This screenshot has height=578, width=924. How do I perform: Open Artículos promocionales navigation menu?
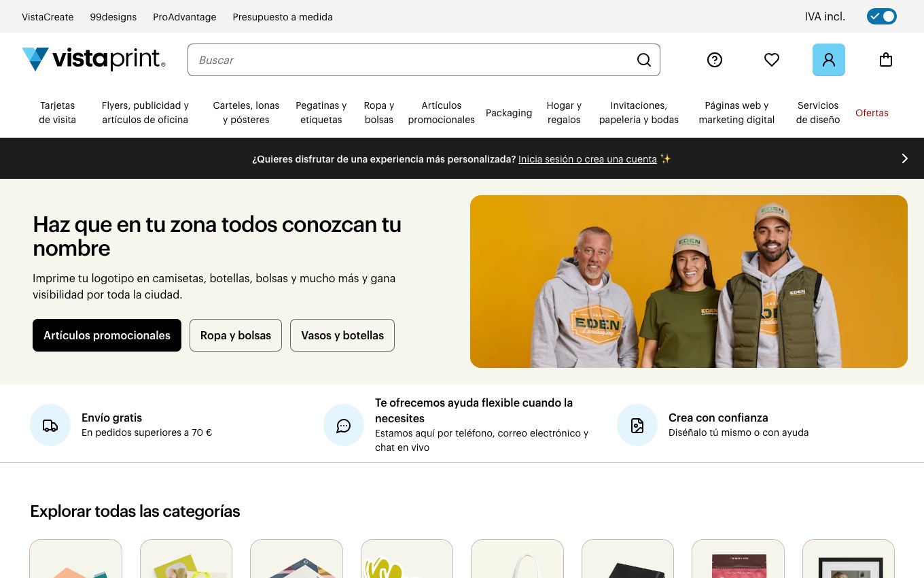point(442,113)
